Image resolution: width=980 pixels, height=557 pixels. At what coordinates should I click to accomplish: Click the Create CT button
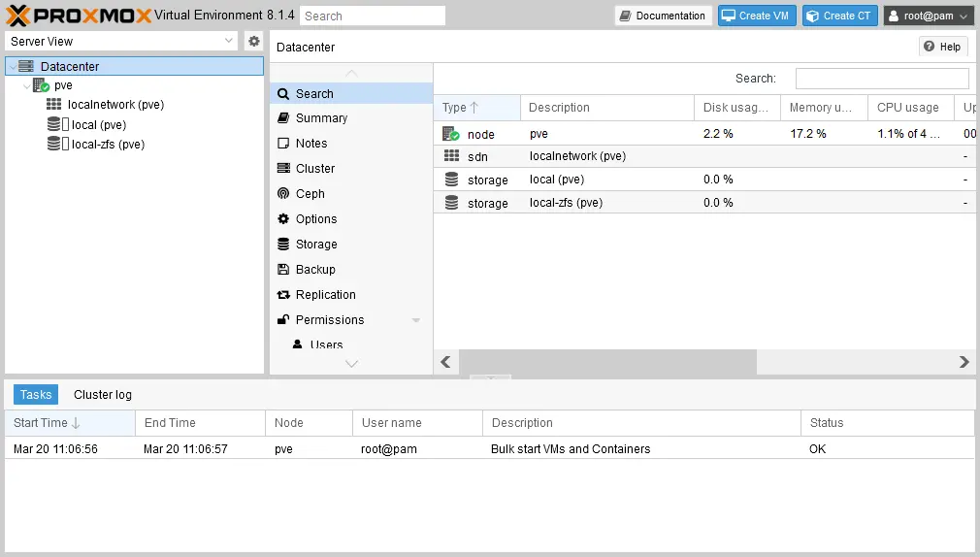839,16
